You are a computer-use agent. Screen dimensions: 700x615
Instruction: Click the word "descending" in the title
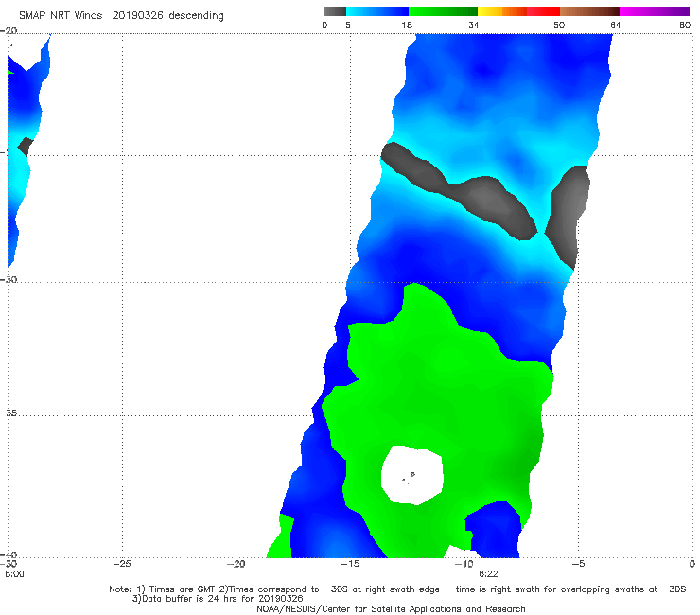(x=197, y=16)
